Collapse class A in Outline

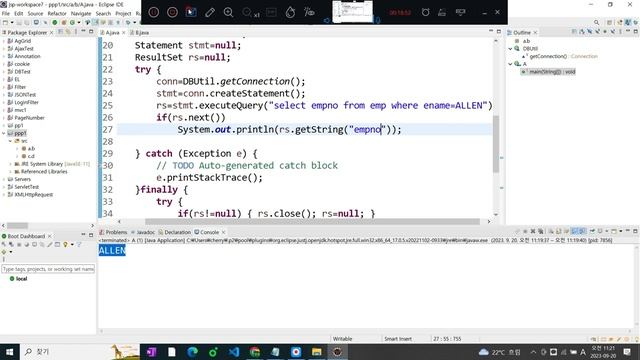coord(510,64)
